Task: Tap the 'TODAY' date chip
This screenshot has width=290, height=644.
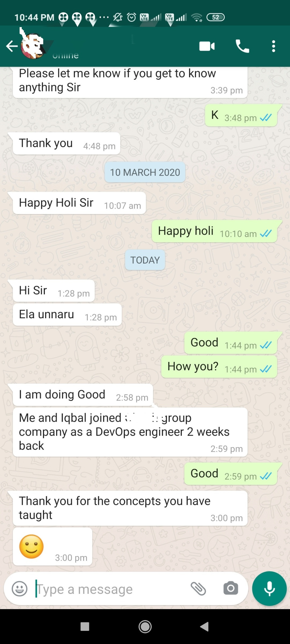Action: tap(145, 260)
